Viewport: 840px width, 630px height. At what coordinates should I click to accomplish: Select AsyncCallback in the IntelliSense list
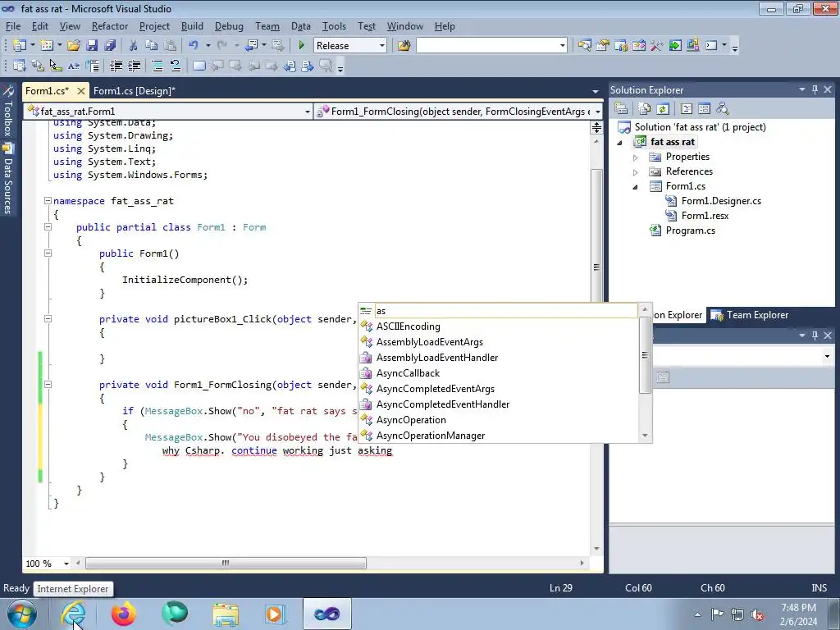tap(408, 373)
